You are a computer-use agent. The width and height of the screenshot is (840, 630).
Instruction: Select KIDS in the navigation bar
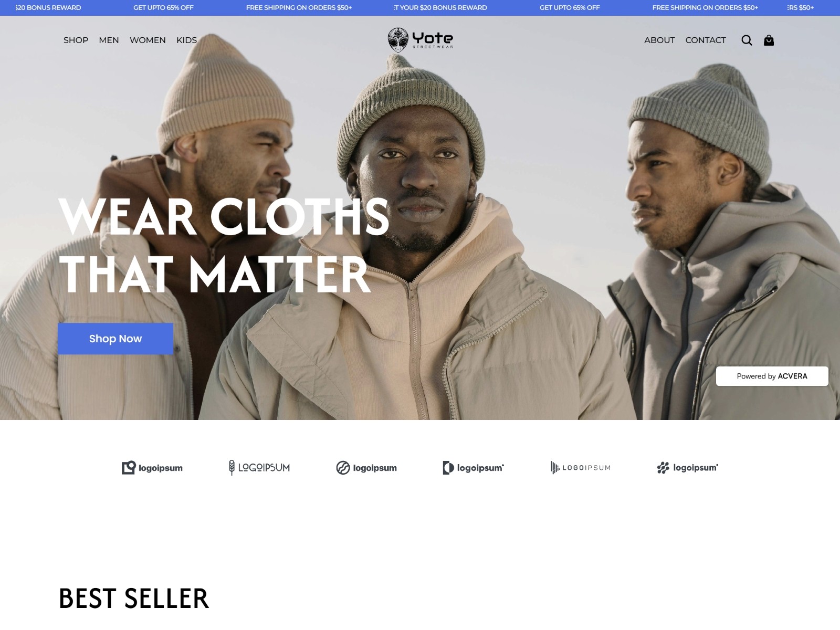click(x=186, y=40)
